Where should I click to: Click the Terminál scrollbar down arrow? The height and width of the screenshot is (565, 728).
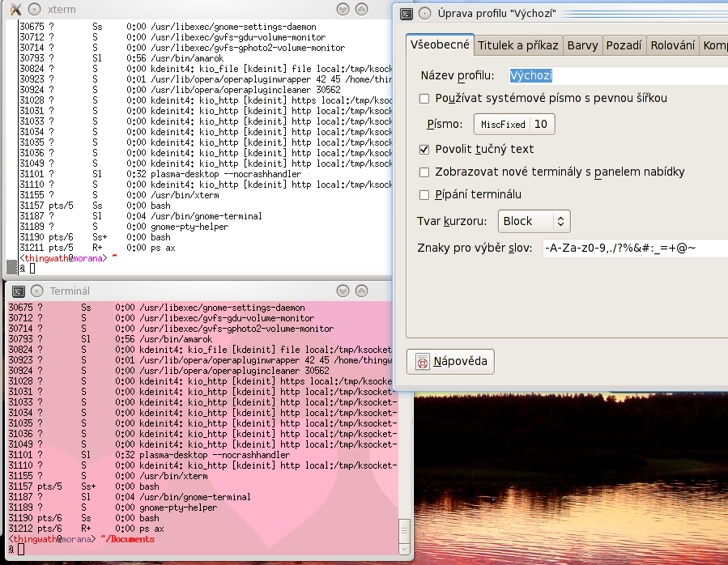[x=404, y=549]
